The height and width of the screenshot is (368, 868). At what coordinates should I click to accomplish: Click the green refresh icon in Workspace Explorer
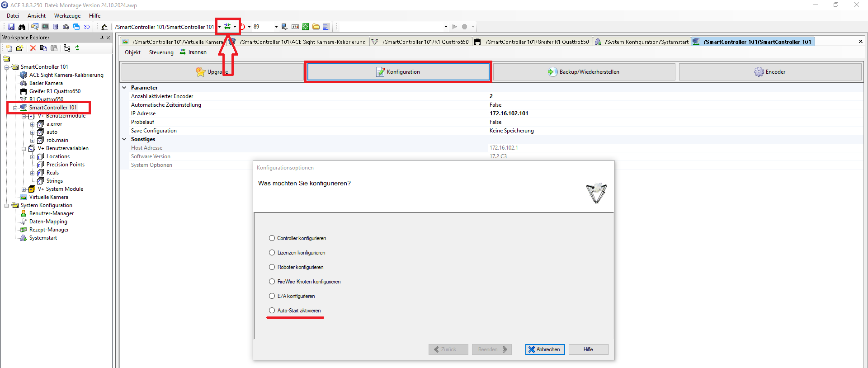click(x=77, y=48)
